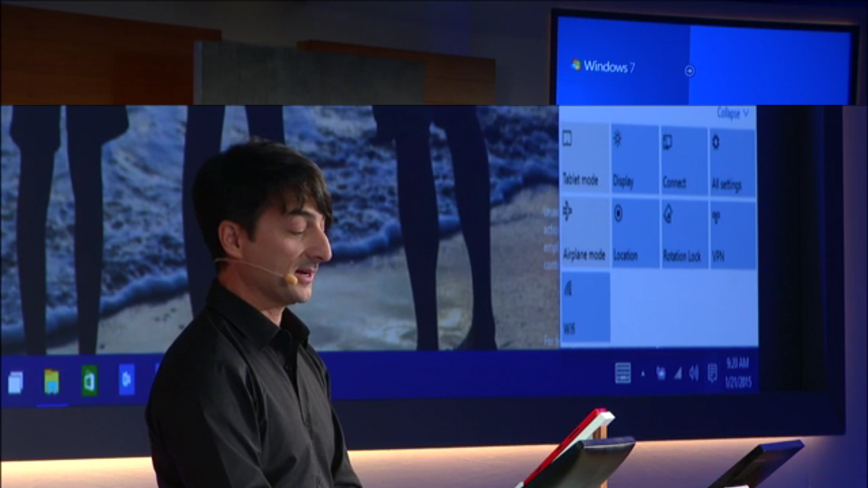Toggle the Location tile
The height and width of the screenshot is (488, 868).
coord(635,234)
